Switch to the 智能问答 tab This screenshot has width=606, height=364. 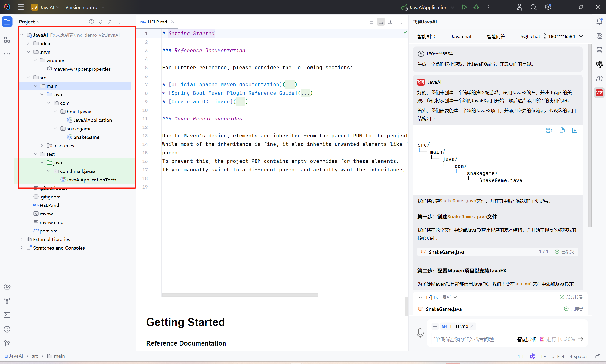point(496,36)
